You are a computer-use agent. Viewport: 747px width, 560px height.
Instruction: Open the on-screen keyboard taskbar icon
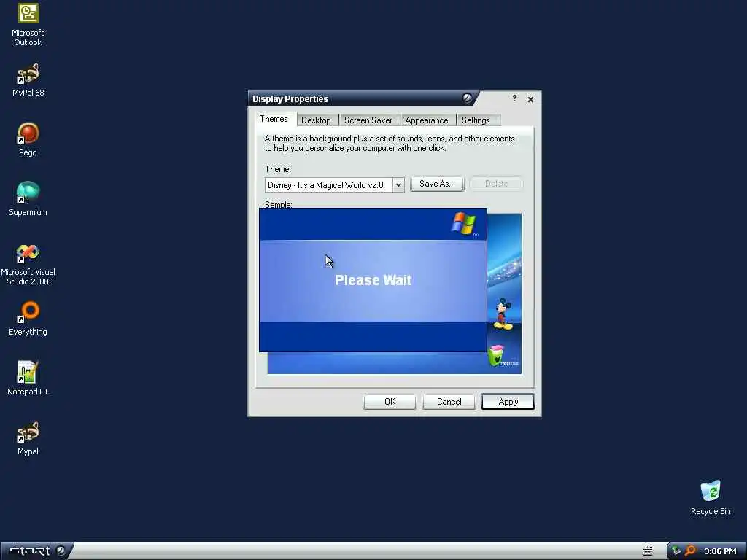click(648, 551)
